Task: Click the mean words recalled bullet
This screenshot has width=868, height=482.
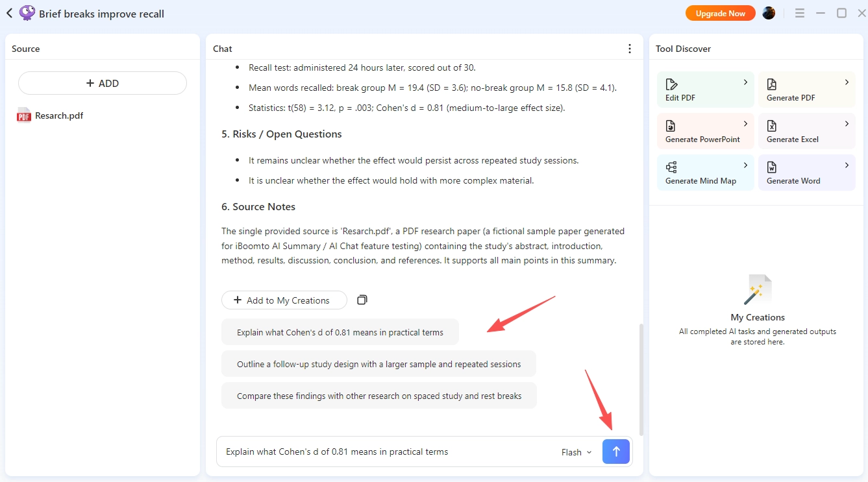Action: [432, 88]
